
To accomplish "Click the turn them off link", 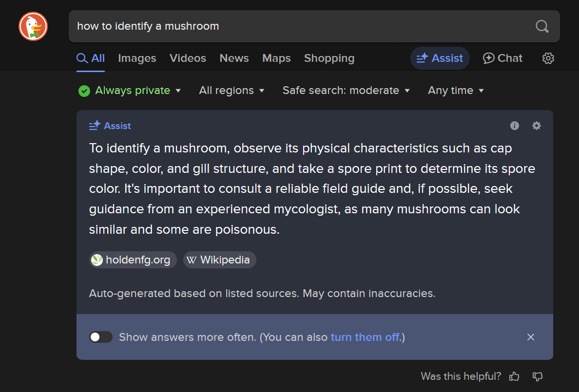I will [x=365, y=337].
